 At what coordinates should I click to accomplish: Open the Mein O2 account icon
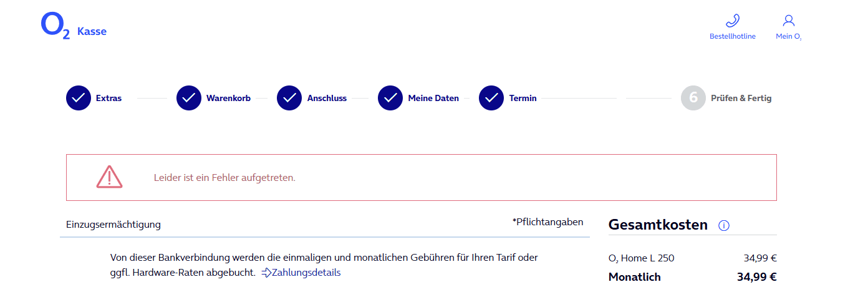(x=788, y=21)
